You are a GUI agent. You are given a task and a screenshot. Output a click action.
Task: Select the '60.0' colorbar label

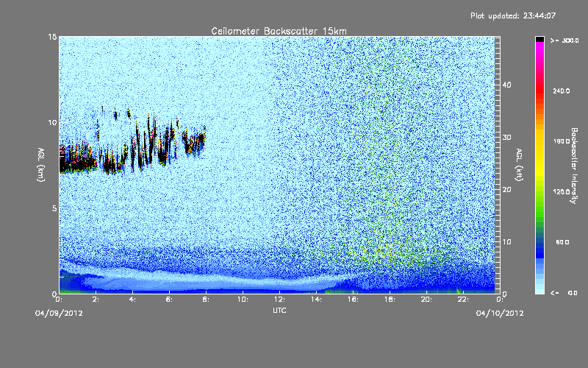coord(562,242)
